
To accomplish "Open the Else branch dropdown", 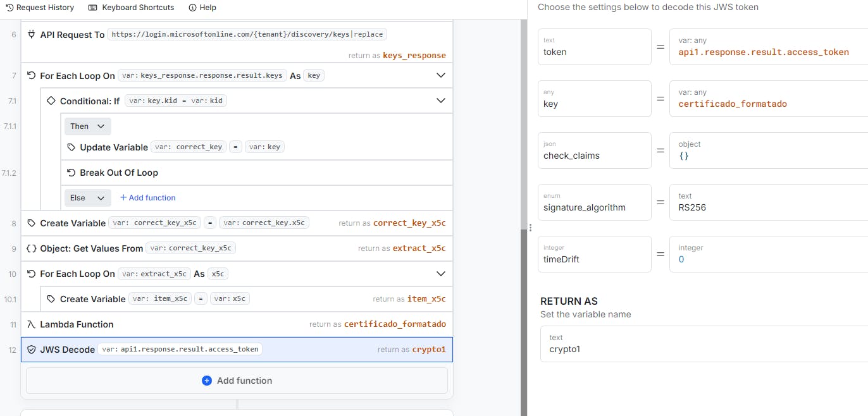I will click(87, 198).
